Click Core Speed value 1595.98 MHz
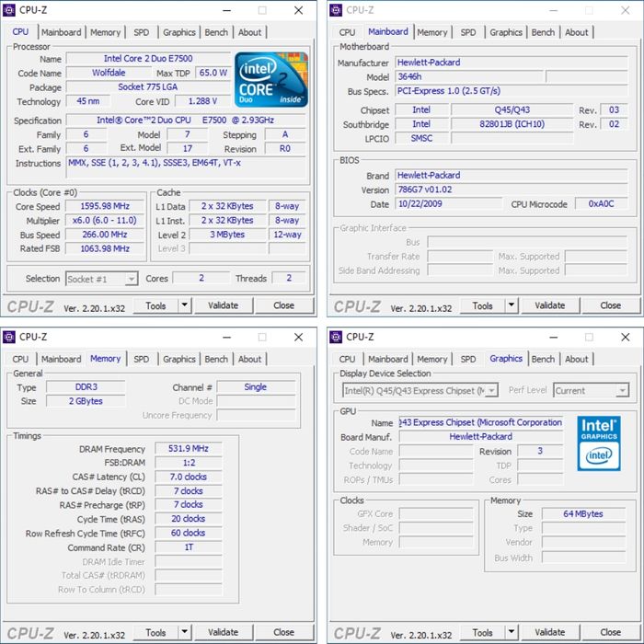 click(105, 206)
